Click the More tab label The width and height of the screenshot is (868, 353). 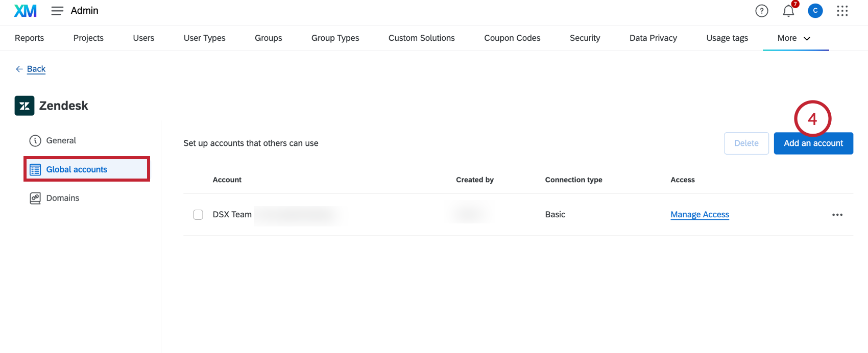click(787, 38)
